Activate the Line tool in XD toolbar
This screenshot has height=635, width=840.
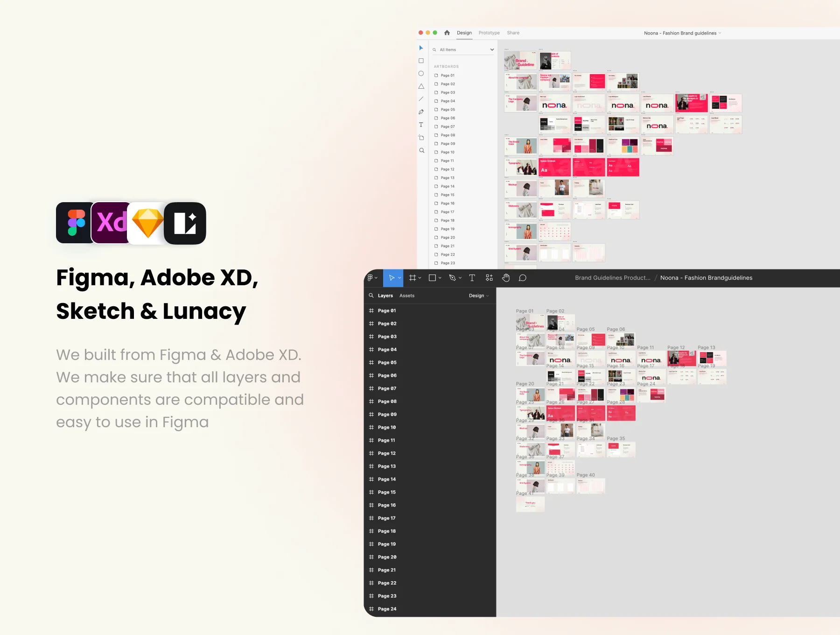[421, 99]
